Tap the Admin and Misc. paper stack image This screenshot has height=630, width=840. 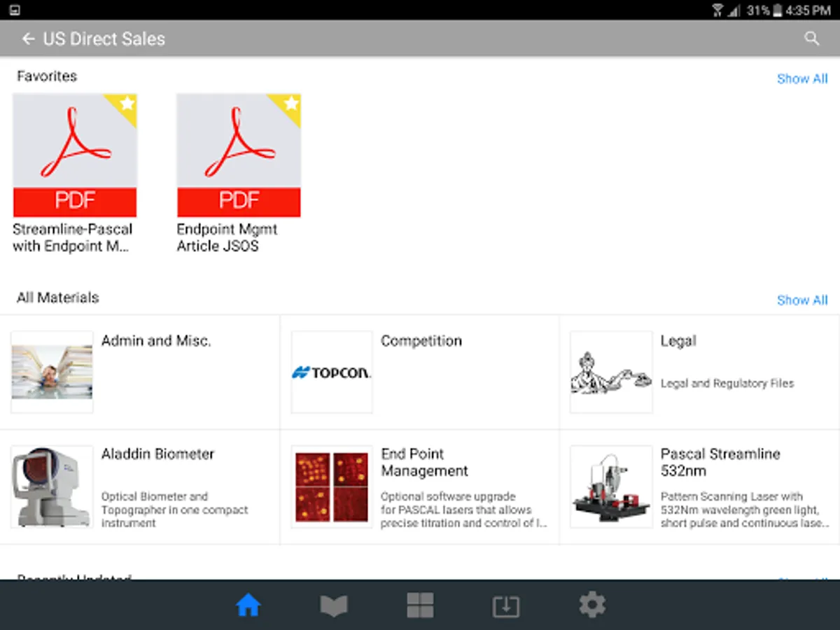52,372
